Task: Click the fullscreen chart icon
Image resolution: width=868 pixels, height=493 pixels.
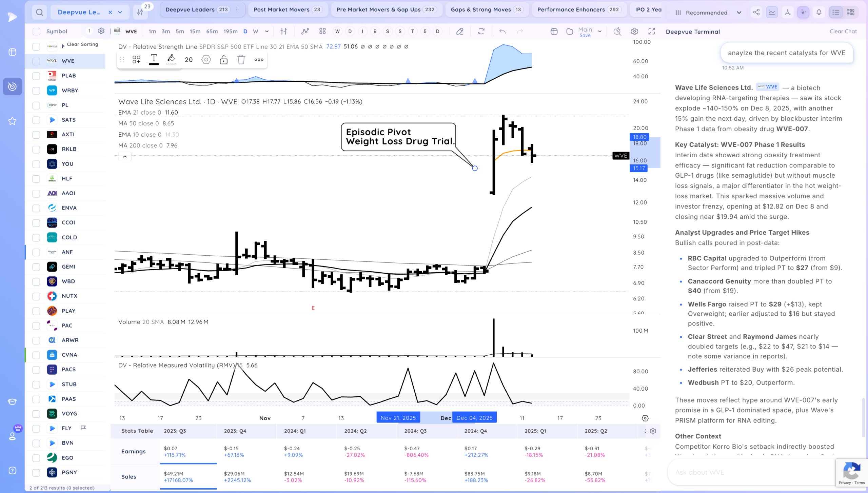Action: [x=652, y=32]
